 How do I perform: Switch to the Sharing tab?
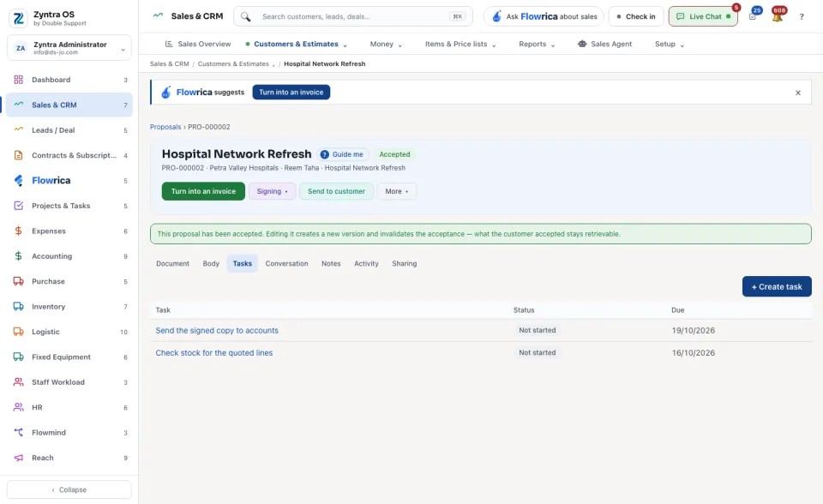pyautogui.click(x=404, y=263)
